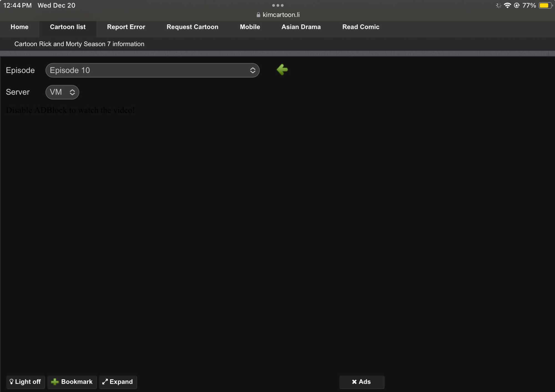This screenshot has height=392, width=555.
Task: Click the green plus icon next to Bookmark
Action: click(x=54, y=382)
